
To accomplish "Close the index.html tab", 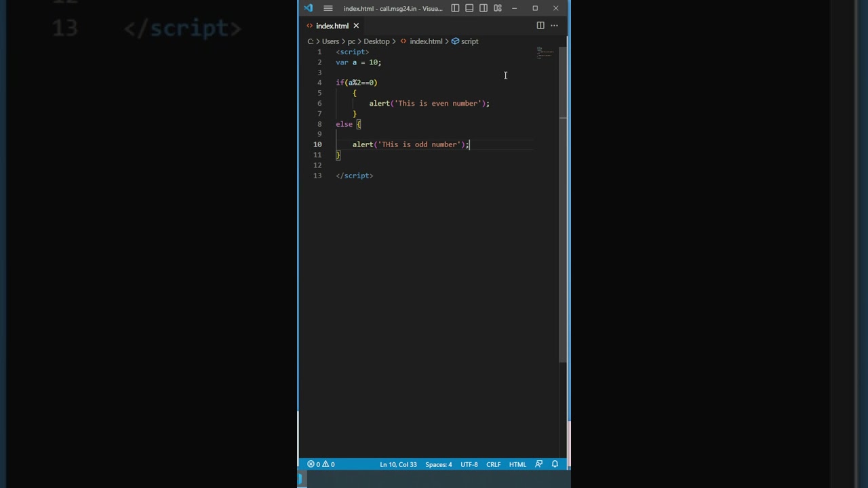I will coord(356,26).
